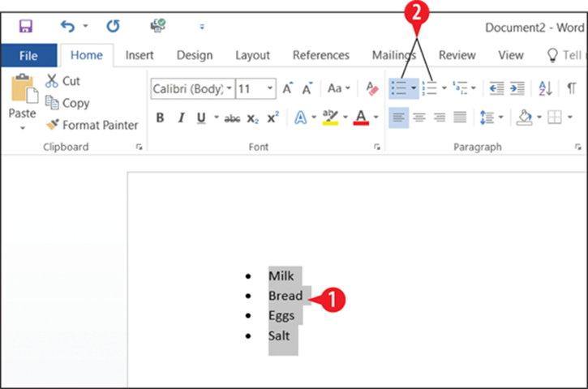Screen dimensions: 588x389
Task: Open Paragraph settings dialog launcher
Action: (578, 147)
